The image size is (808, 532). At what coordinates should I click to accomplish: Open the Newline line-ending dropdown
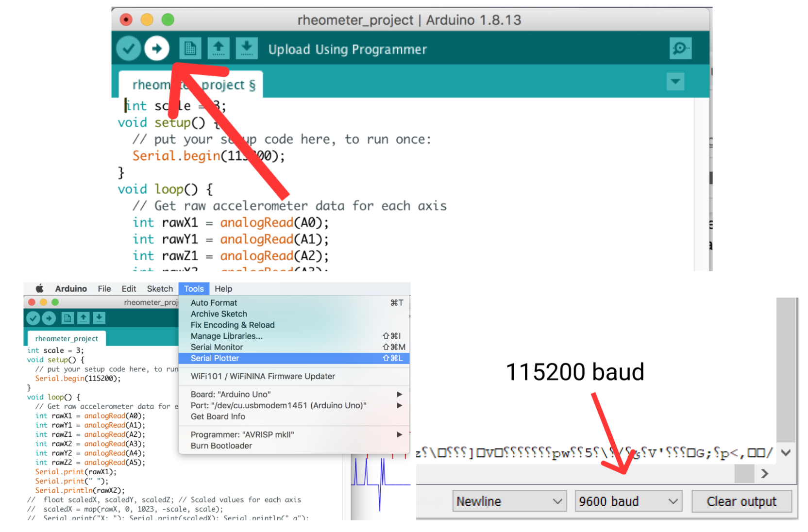pyautogui.click(x=509, y=501)
